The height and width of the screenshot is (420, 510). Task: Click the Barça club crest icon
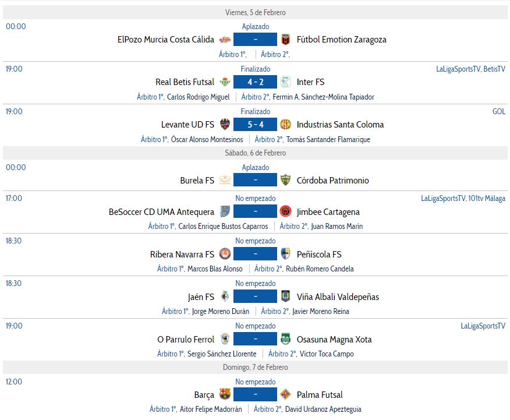(225, 394)
